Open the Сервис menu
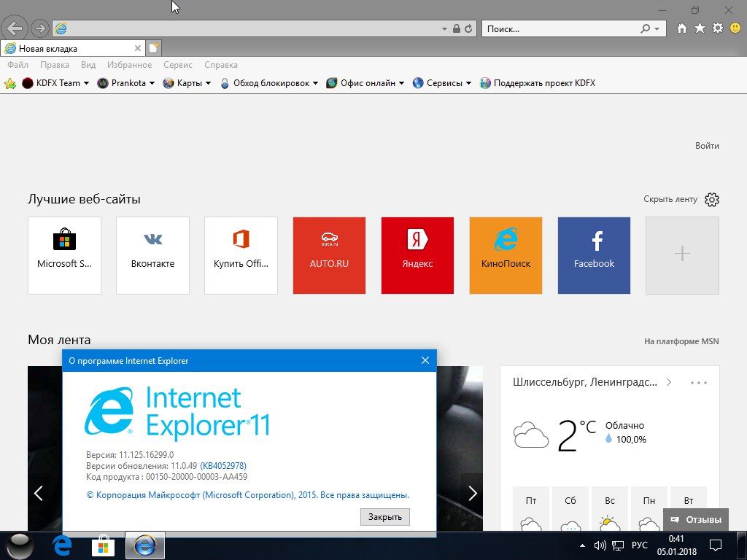 tap(178, 65)
